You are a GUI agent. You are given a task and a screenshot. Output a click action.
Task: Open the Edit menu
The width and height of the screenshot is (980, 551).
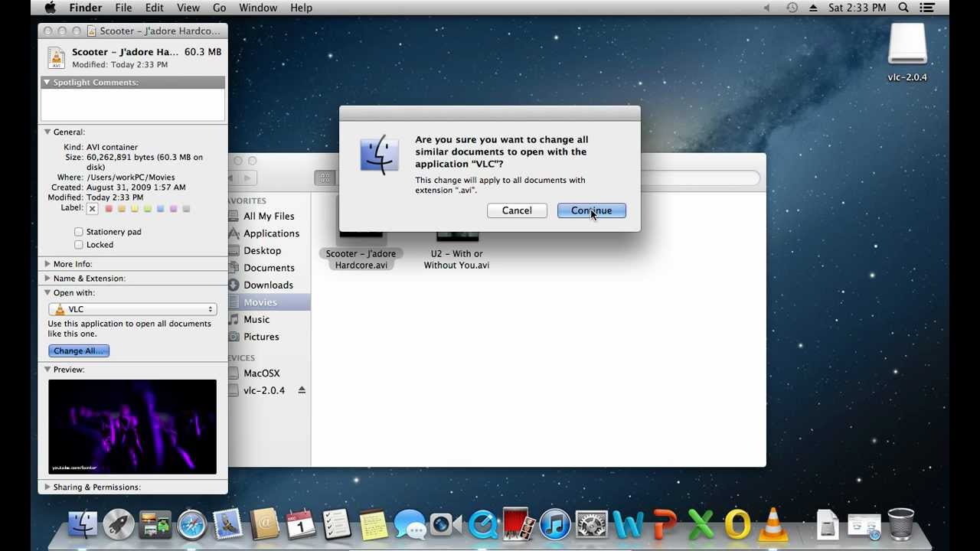[x=154, y=8]
